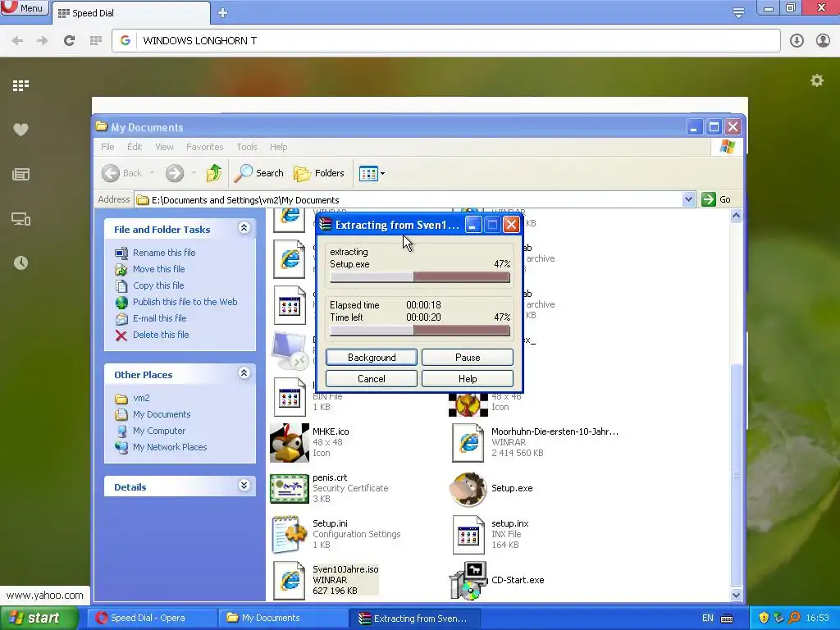Open Opera tab menu icon

[x=738, y=12]
